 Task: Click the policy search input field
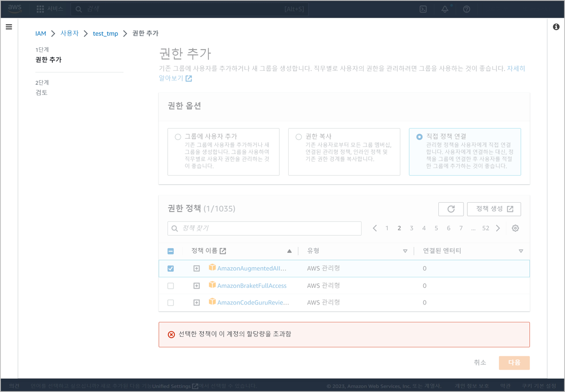coord(264,228)
